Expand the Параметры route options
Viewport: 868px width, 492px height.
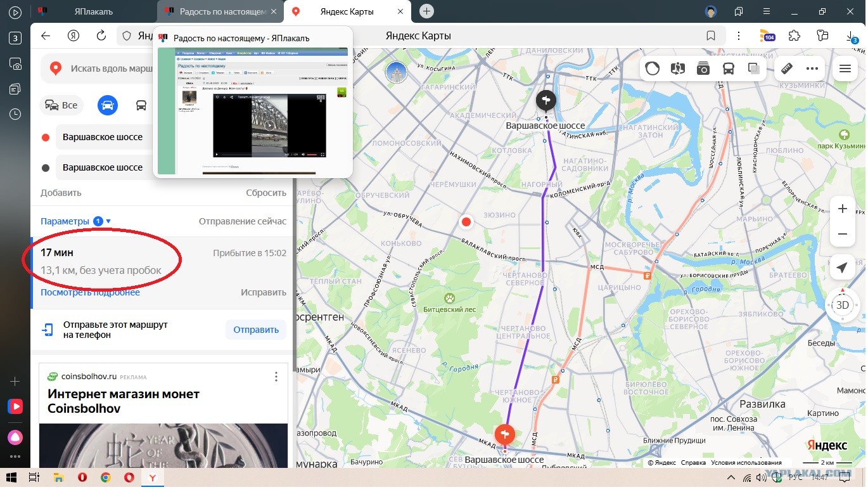76,221
